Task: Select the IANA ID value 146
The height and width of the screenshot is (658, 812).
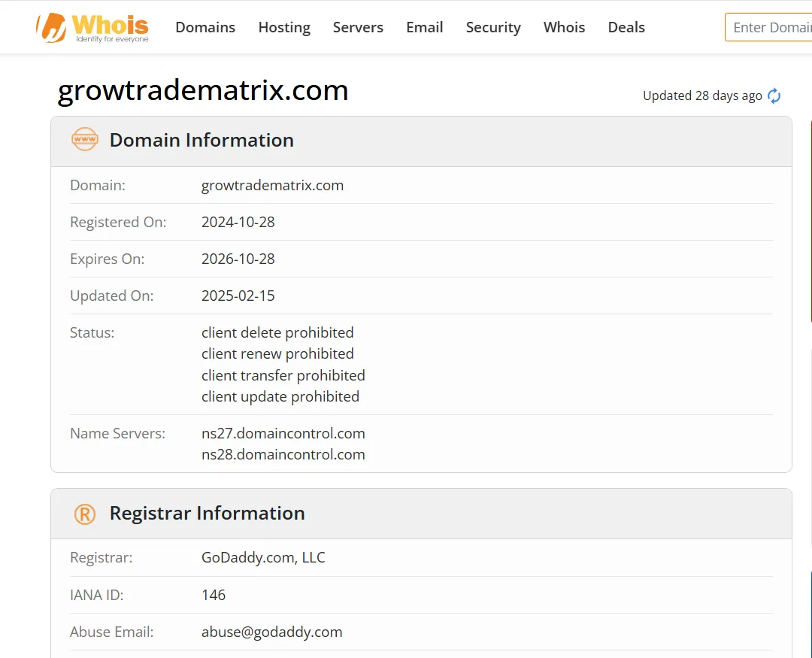Action: [x=214, y=595]
